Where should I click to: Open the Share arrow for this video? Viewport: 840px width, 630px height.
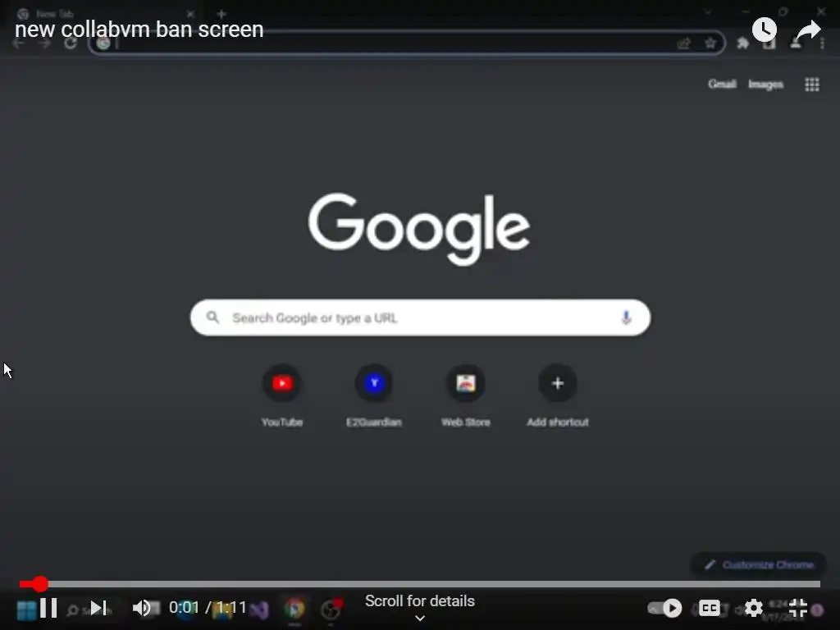tap(808, 30)
